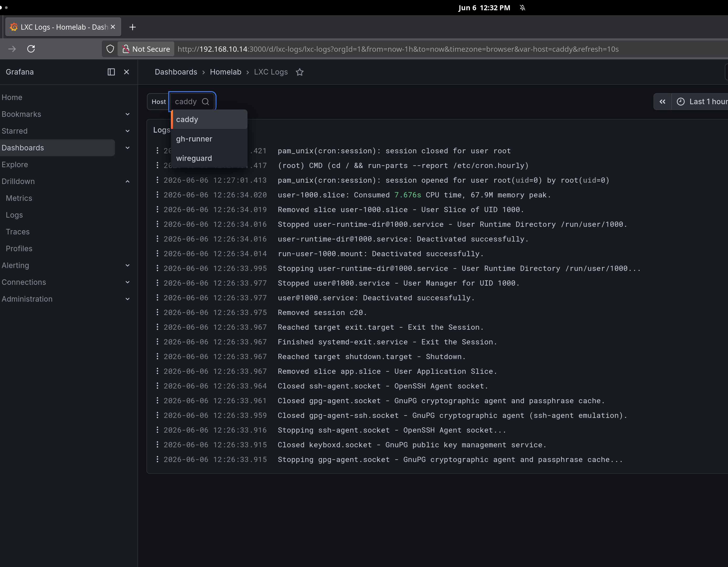Open menu for 'Removed session c20' row

157,312
